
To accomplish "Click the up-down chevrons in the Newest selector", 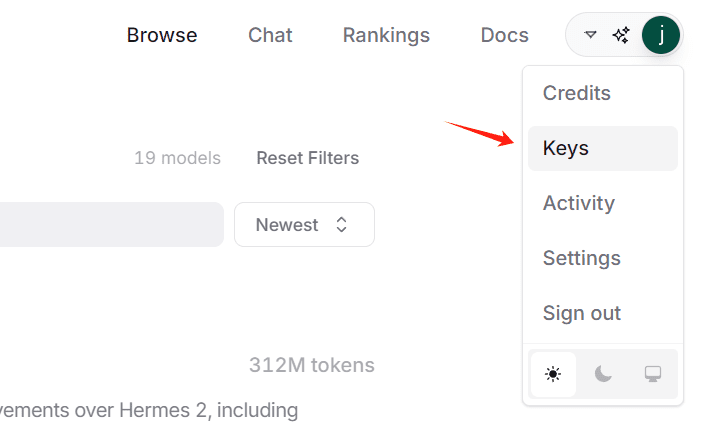I will 341,224.
